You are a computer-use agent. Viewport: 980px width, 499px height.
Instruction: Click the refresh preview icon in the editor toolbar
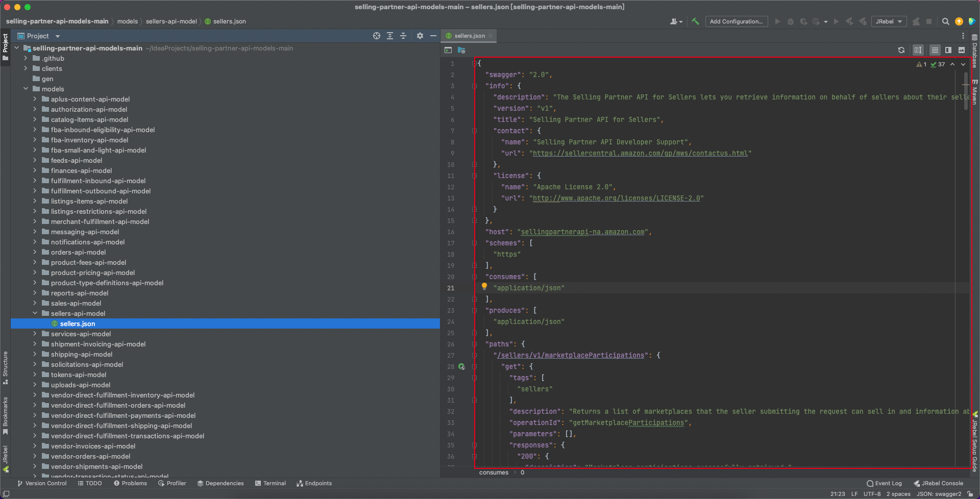coord(901,50)
